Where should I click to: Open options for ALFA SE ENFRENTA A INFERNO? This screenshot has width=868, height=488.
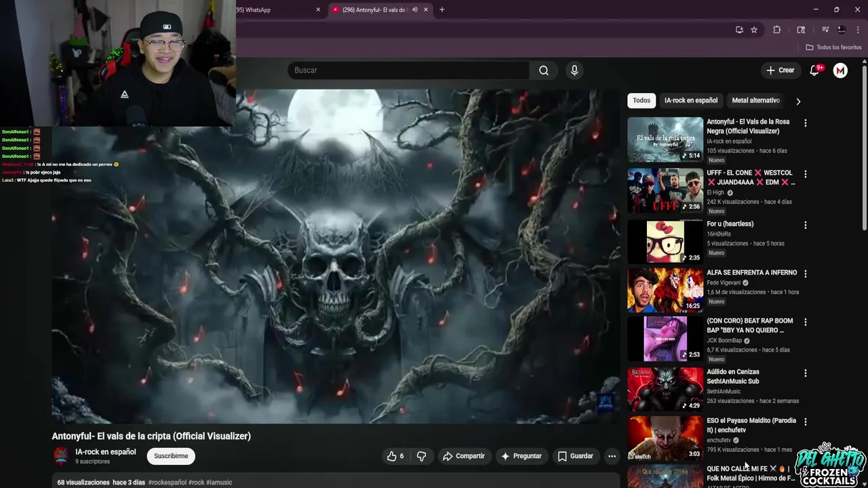[805, 274]
